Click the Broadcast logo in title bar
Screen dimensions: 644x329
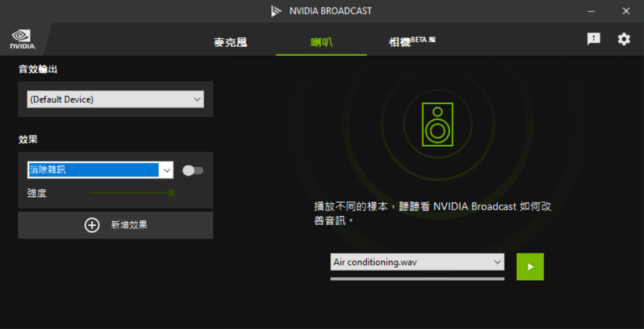tap(276, 11)
